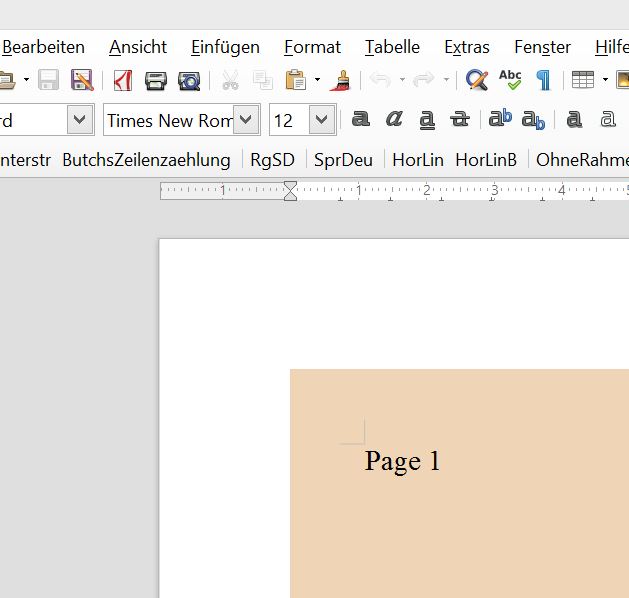
Task: Click the greyed Save disk icon
Action: pyautogui.click(x=49, y=80)
